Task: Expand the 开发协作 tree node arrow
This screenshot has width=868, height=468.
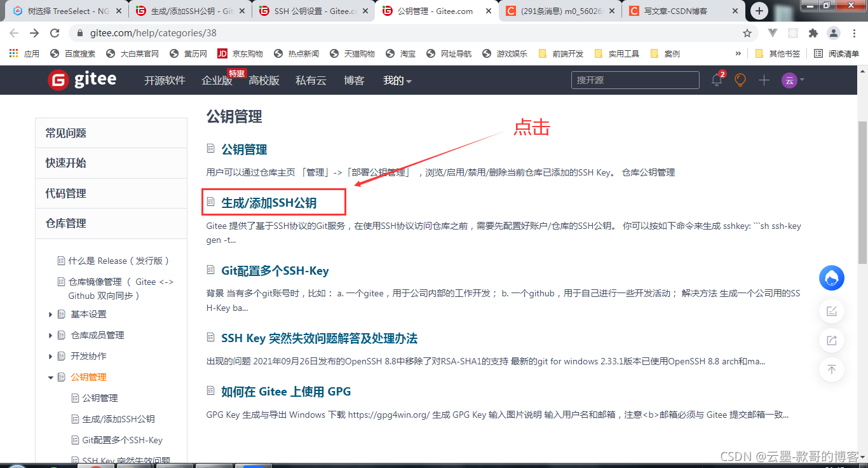Action: click(51, 357)
